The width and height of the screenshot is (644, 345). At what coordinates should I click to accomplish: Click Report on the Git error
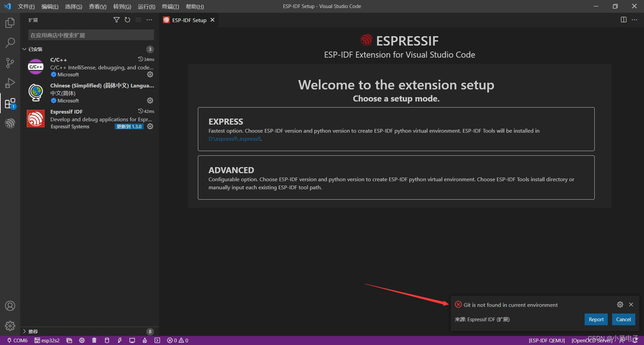point(596,319)
